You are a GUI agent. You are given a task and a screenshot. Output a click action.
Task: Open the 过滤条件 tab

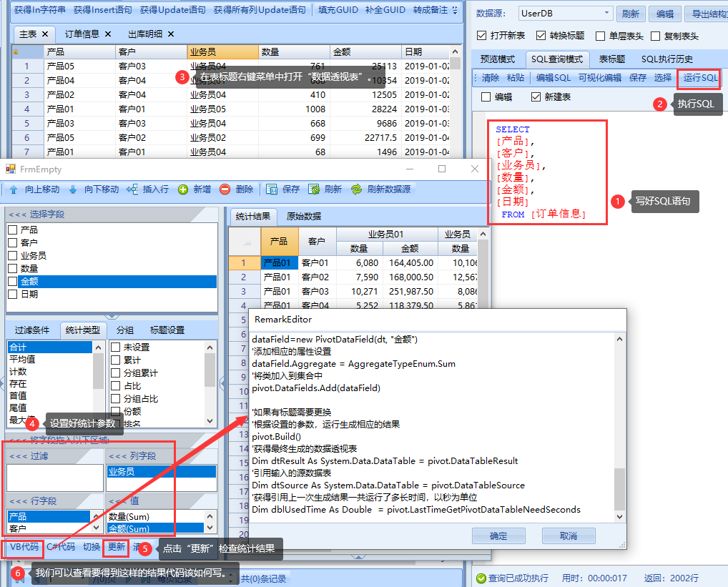pos(32,330)
